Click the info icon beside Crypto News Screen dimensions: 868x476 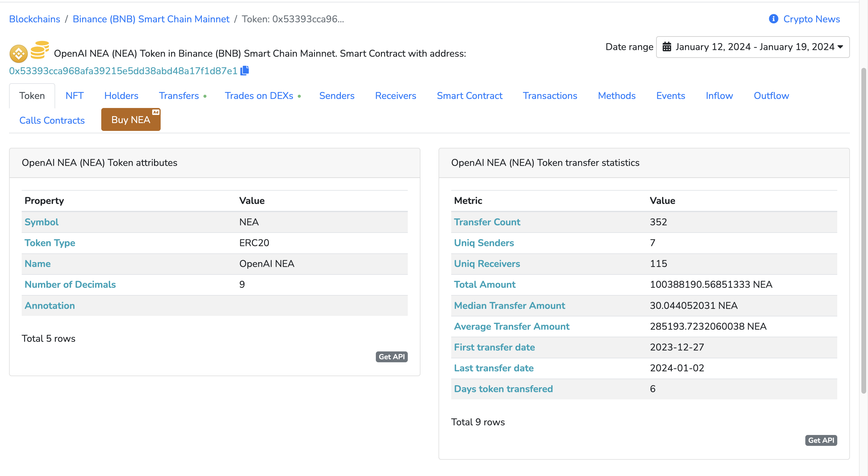click(x=773, y=19)
